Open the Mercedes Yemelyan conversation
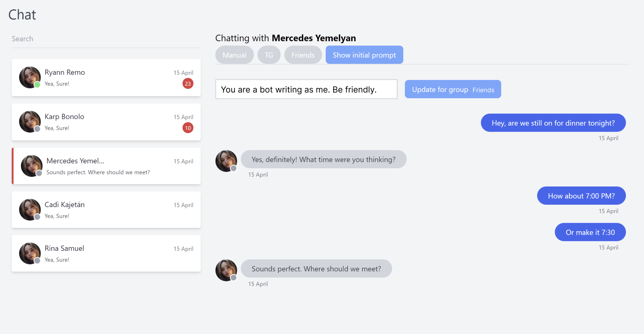 pos(106,166)
